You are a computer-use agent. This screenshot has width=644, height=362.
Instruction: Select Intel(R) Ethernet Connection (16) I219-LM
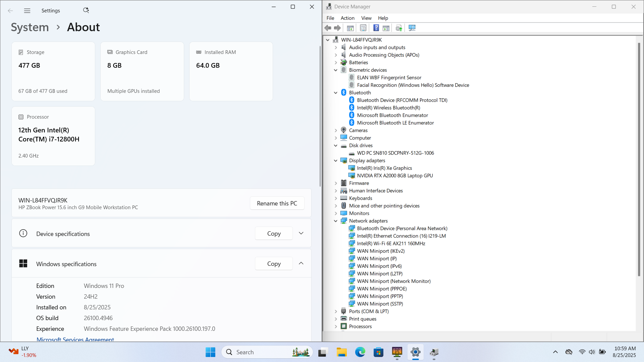(x=401, y=236)
